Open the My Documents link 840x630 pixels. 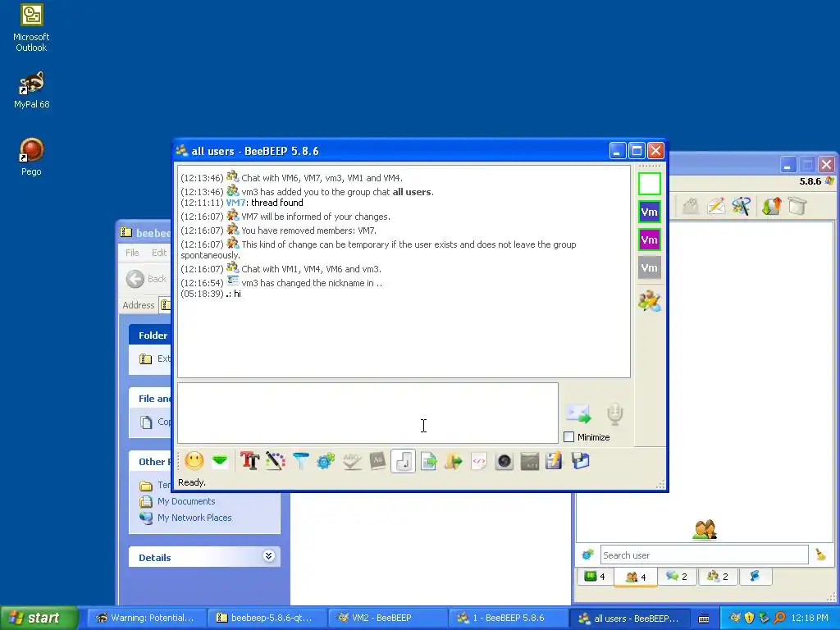coord(186,501)
